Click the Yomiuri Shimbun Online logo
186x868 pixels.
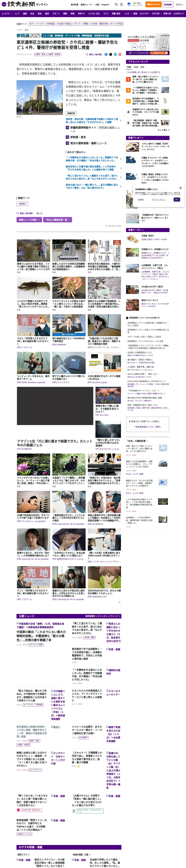pos(25,4)
